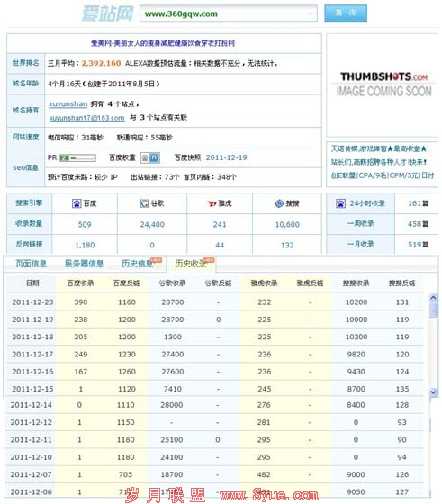Open Google indexed count 24,400
The height and width of the screenshot is (504, 442).
pyautogui.click(x=152, y=224)
